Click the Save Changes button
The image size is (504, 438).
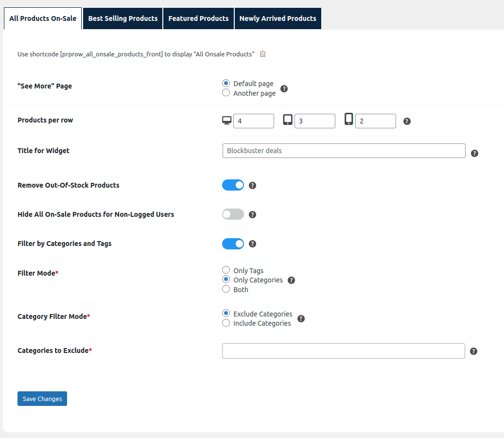click(x=42, y=398)
